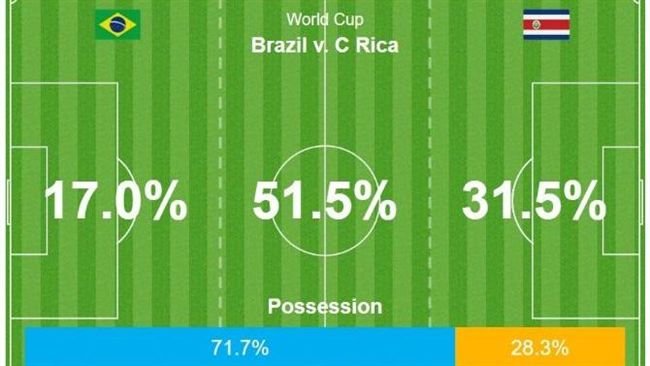Select the 17.0% left third value
Viewport: 650px width, 366px height.
[x=116, y=201]
